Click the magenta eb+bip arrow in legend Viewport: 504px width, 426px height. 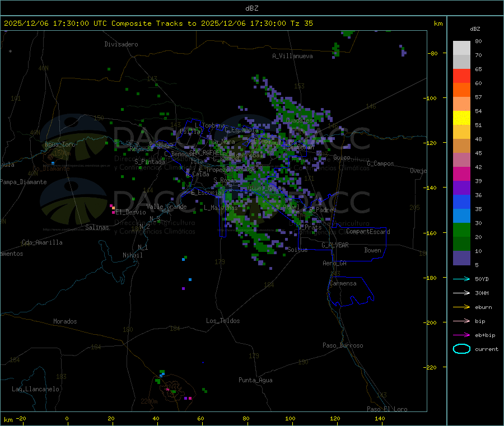(461, 335)
